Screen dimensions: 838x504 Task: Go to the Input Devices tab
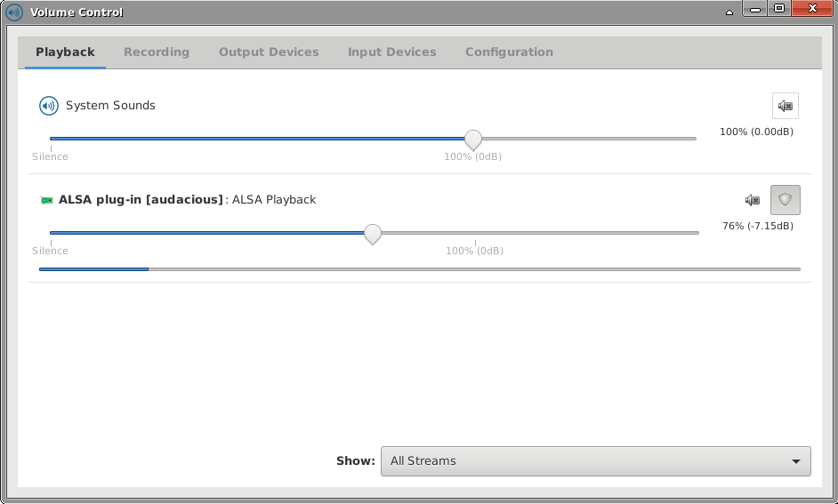[391, 52]
